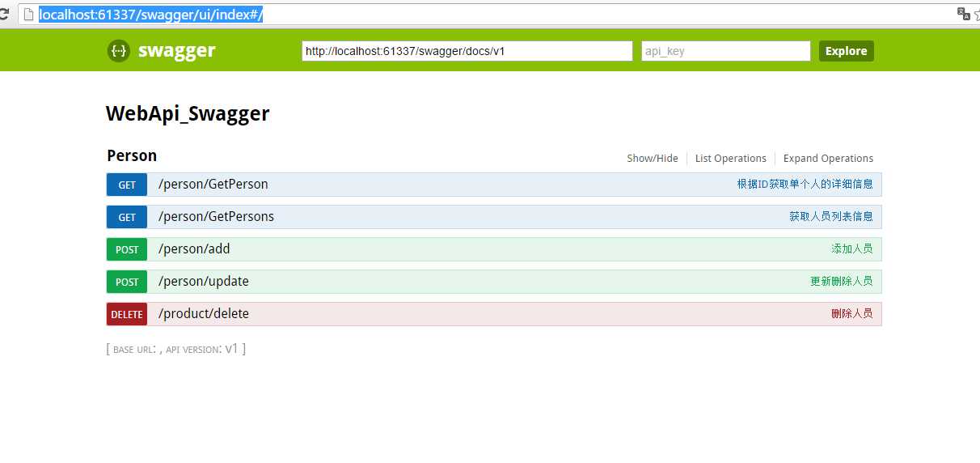
Task: Reload page with browser refresh icon
Action: tap(4, 15)
